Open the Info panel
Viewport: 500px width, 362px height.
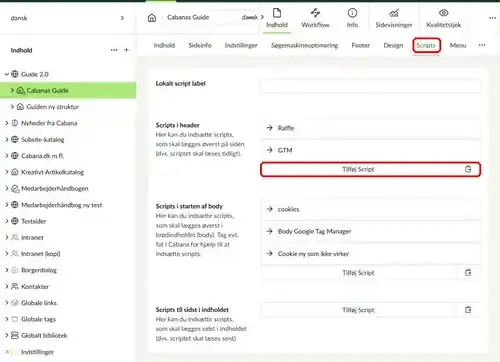[x=352, y=18]
